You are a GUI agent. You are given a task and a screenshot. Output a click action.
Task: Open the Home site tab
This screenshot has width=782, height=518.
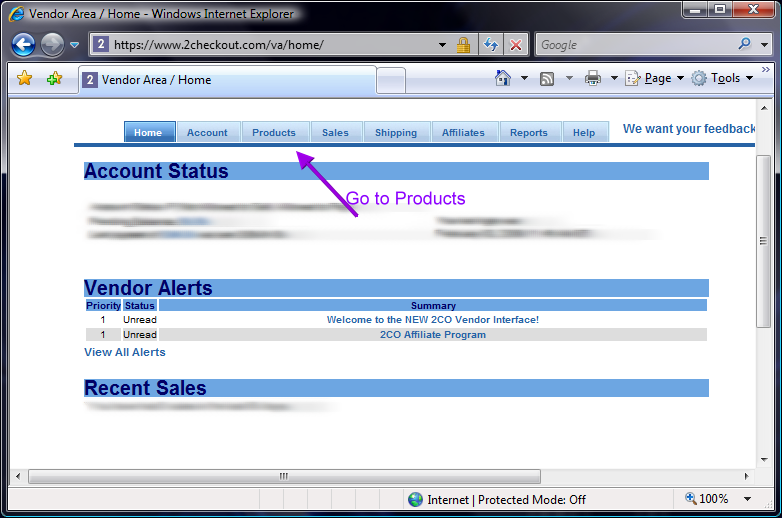(x=150, y=132)
